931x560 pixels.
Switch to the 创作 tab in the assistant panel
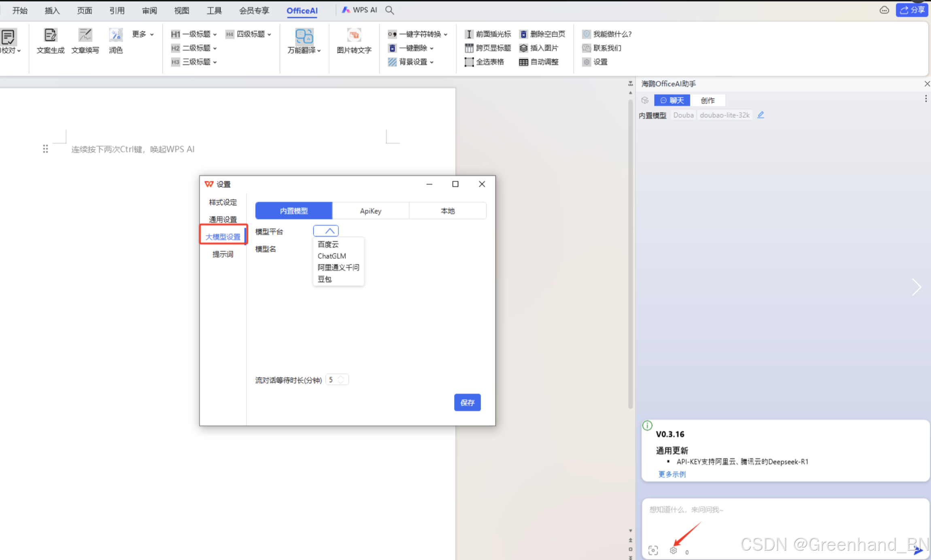pyautogui.click(x=707, y=100)
